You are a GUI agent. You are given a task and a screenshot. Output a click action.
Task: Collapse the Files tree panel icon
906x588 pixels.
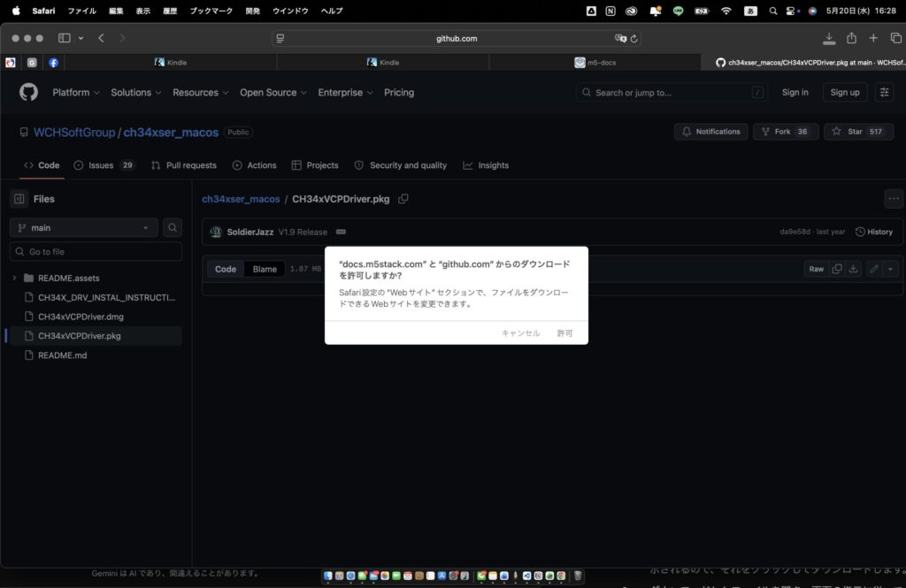click(x=19, y=199)
